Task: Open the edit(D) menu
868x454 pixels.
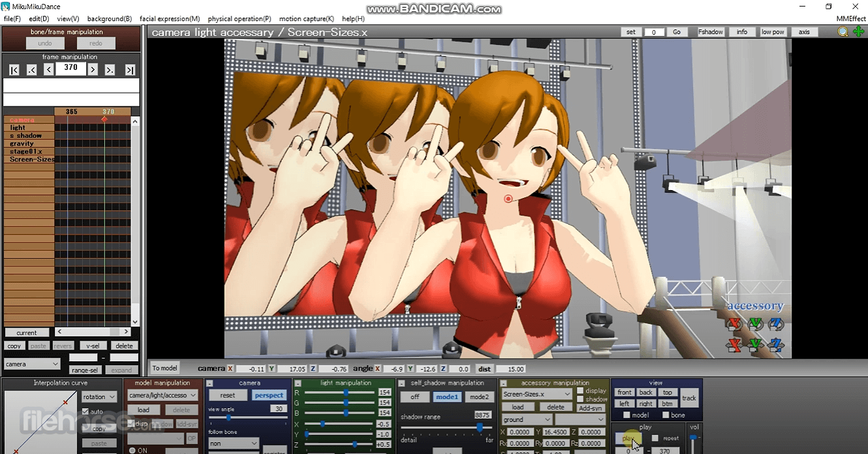Action: pyautogui.click(x=39, y=19)
